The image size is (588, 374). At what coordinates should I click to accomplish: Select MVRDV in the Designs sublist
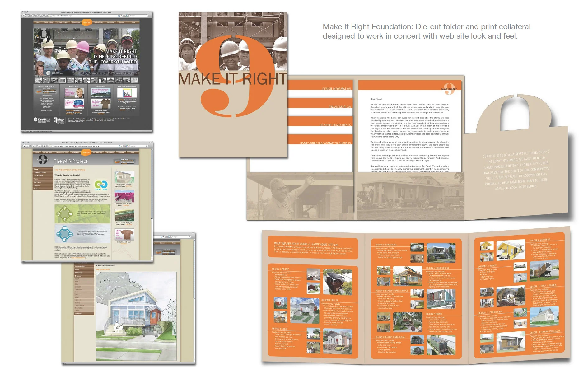pyautogui.click(x=84, y=303)
